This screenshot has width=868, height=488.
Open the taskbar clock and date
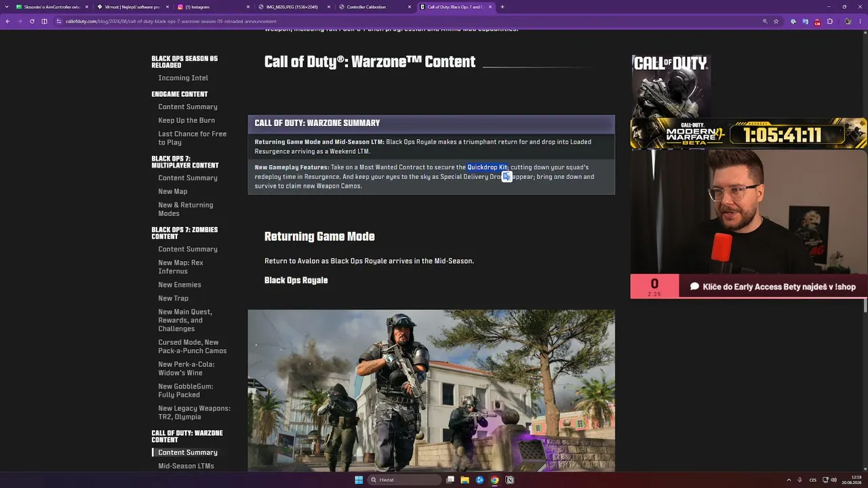(851, 480)
